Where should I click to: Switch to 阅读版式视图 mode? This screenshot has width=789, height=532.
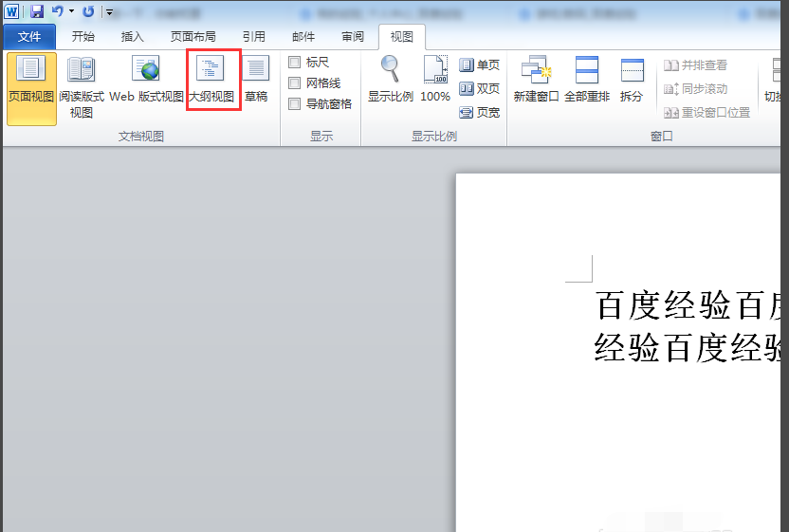pyautogui.click(x=81, y=87)
